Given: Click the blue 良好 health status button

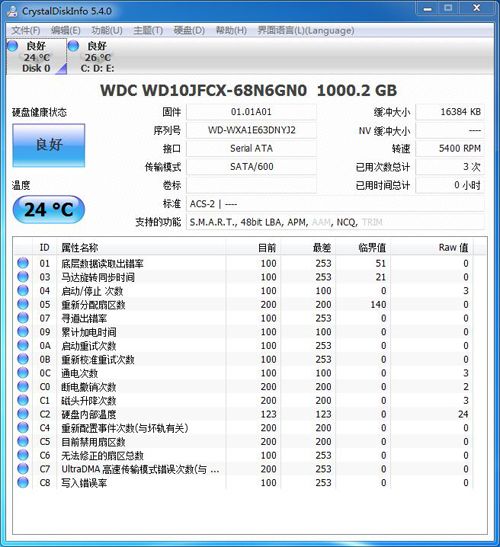Looking at the screenshot, I should pos(48,145).
